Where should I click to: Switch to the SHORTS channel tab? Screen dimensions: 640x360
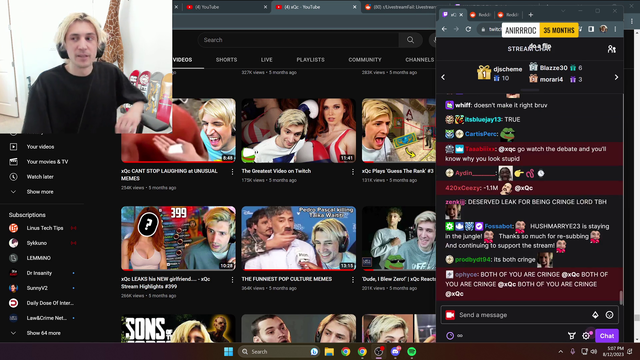pos(227,60)
